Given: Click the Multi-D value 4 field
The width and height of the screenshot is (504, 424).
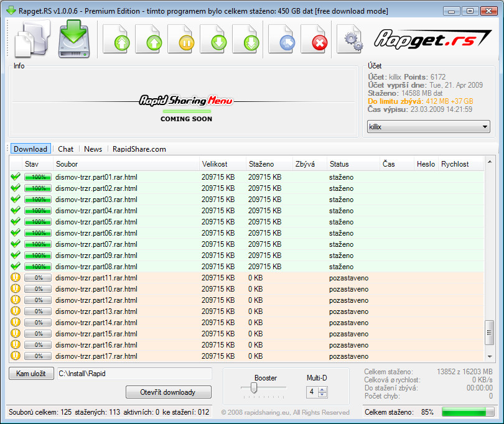Looking at the screenshot, I should [312, 392].
